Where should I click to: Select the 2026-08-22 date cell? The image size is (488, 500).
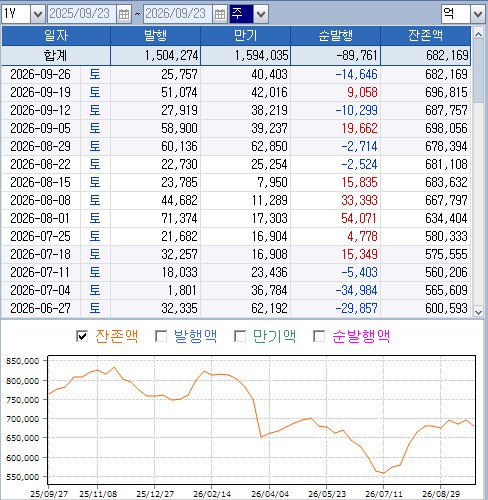coord(41,164)
